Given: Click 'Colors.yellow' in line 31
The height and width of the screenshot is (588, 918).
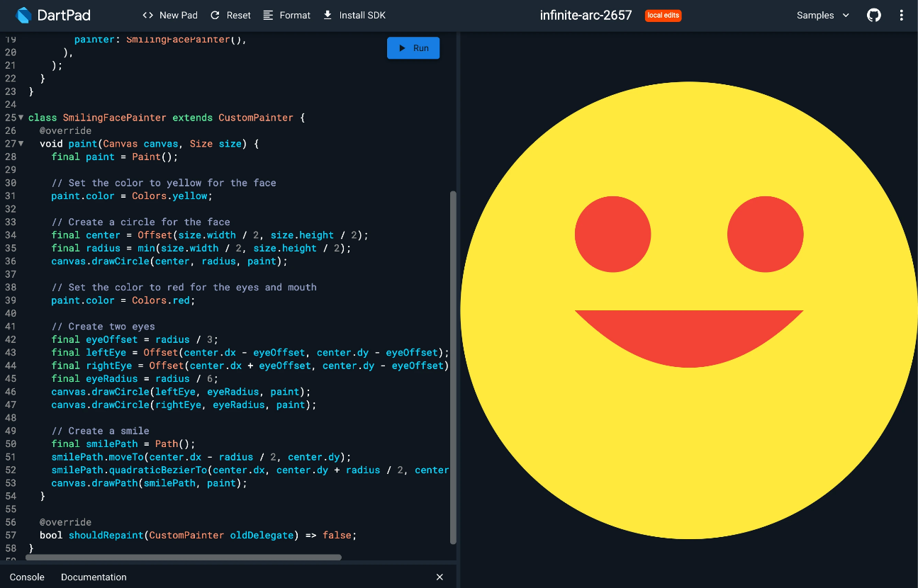Looking at the screenshot, I should tap(169, 196).
